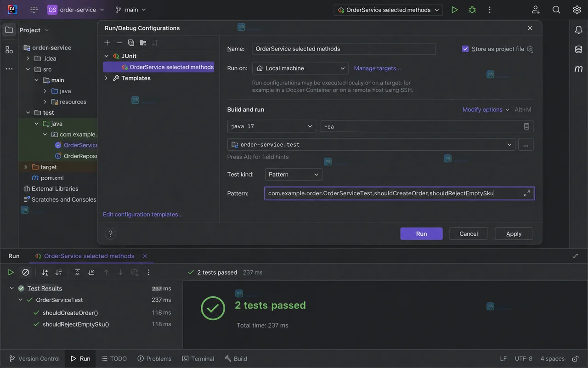
Task: Open the Project tool window folder icon
Action: 9,30
